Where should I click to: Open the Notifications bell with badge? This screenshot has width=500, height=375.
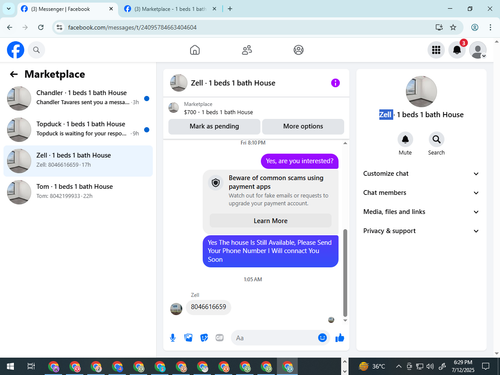[457, 50]
